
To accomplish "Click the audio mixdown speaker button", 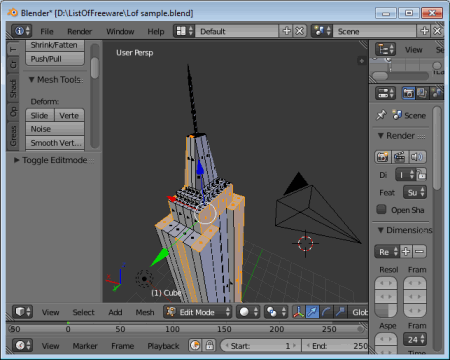I will (417, 157).
